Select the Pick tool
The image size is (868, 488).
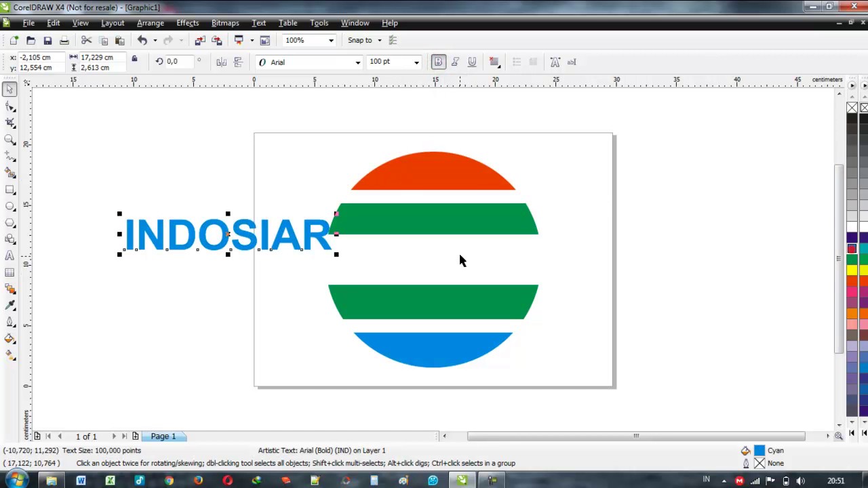[9, 89]
